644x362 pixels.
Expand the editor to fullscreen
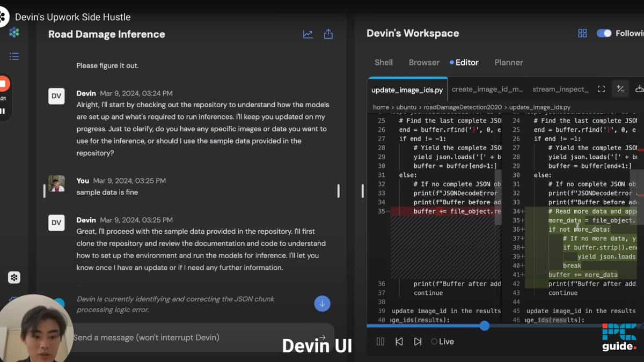[601, 89]
